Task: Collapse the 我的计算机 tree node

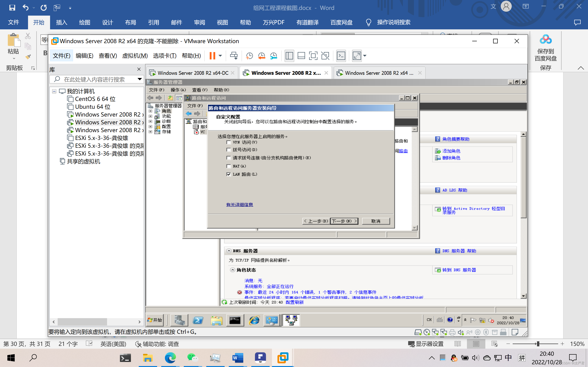Action: (x=54, y=91)
